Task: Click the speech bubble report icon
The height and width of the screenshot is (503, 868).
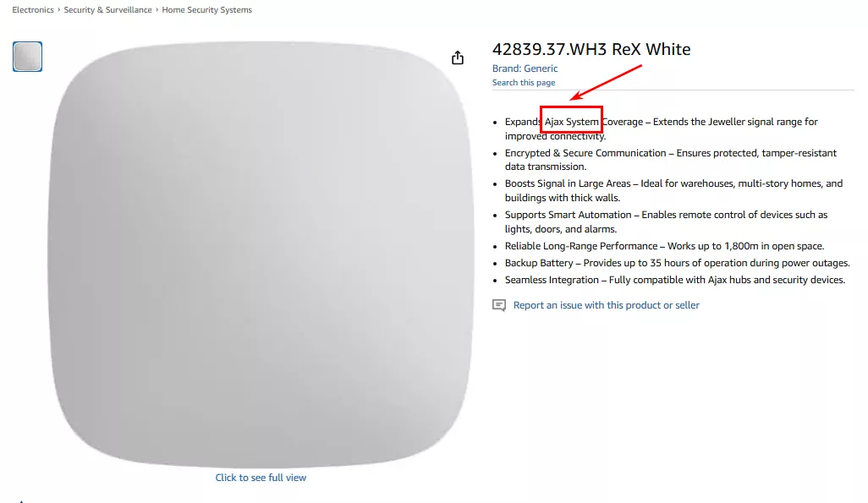Action: pyautogui.click(x=499, y=305)
